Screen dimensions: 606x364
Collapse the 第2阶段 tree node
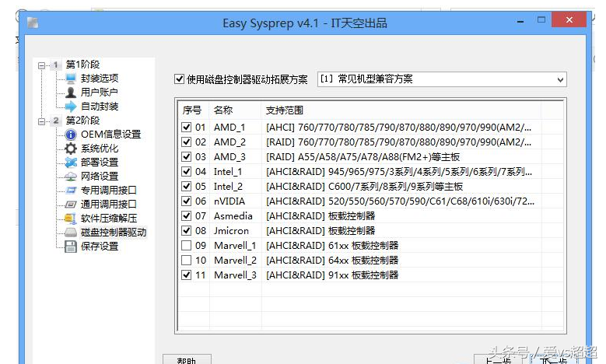tap(41, 121)
